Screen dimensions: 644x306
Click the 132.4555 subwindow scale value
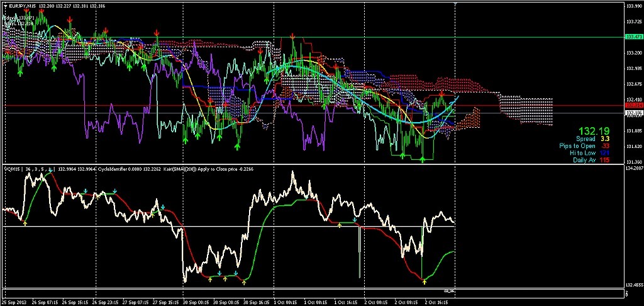[633, 285]
